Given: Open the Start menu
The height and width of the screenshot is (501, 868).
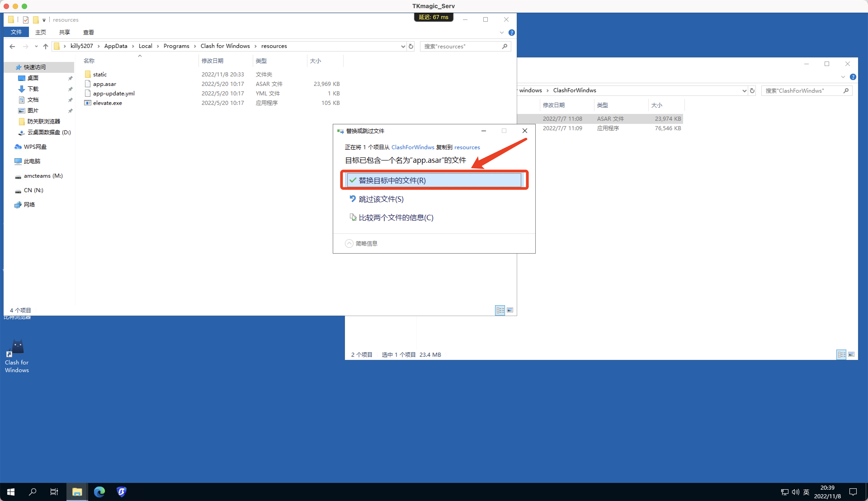Looking at the screenshot, I should (x=10, y=492).
